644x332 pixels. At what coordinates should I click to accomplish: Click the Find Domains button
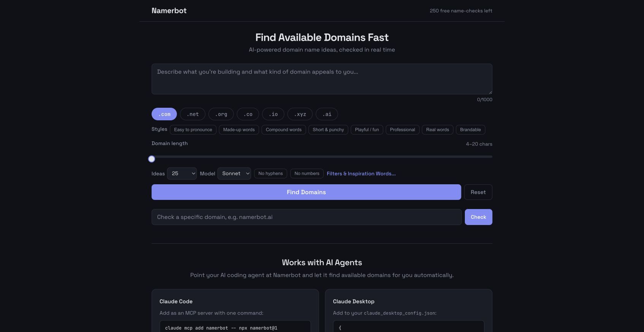point(306,192)
